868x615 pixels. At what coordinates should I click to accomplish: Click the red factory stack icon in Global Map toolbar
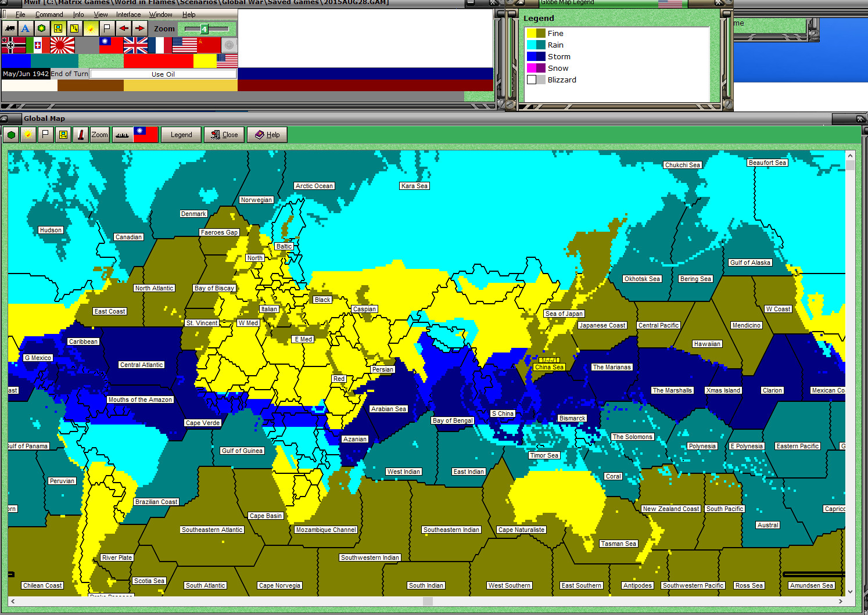pos(81,135)
